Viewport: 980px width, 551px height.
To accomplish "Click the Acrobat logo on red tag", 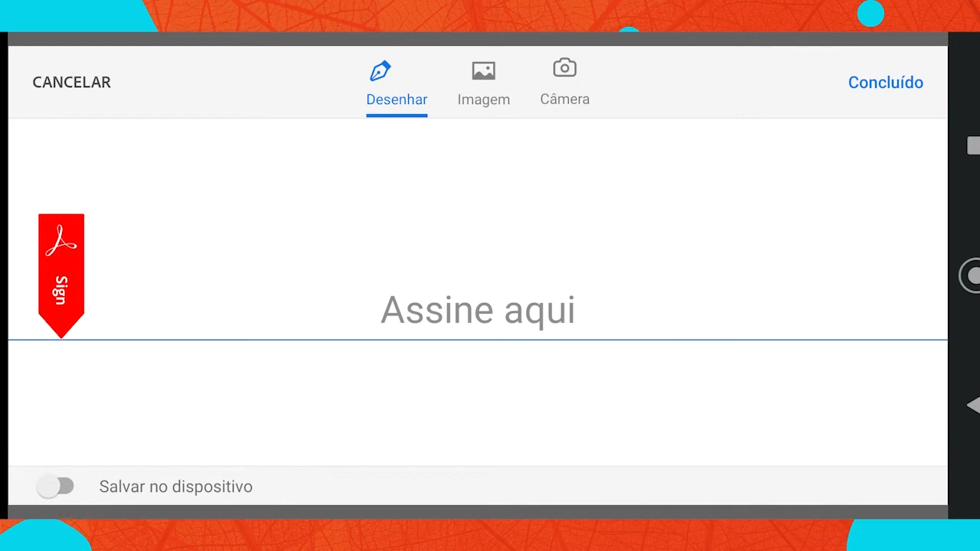I will [61, 242].
